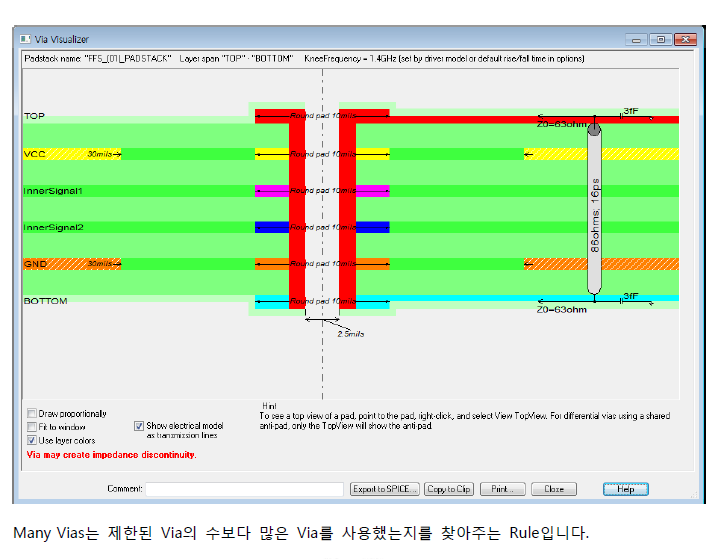721x559 pixels.
Task: Click the Via Visualizer title bar icon
Action: pyautogui.click(x=25, y=39)
